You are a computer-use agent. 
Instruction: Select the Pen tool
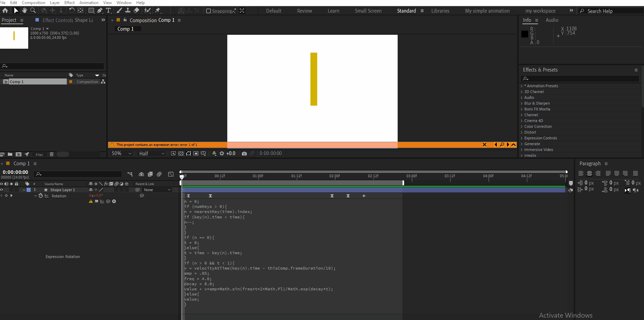click(x=100, y=11)
